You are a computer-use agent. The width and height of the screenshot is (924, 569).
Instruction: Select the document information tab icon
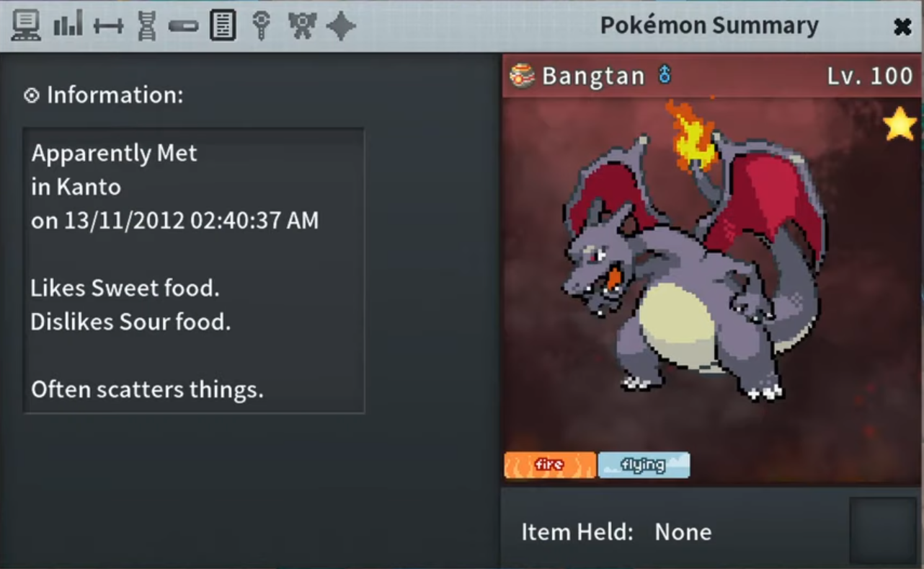coord(223,26)
